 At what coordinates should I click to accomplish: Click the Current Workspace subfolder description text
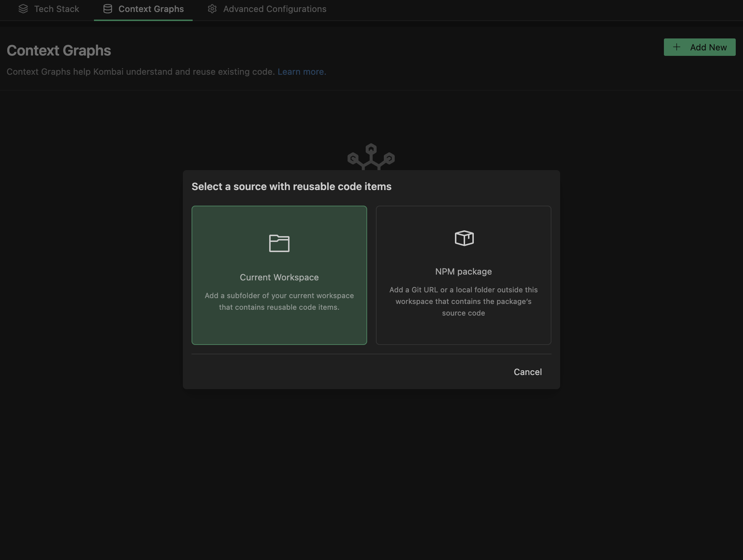click(x=279, y=301)
